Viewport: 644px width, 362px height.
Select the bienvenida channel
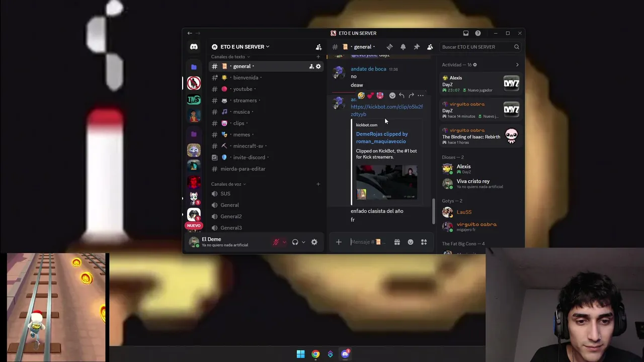click(x=266, y=77)
